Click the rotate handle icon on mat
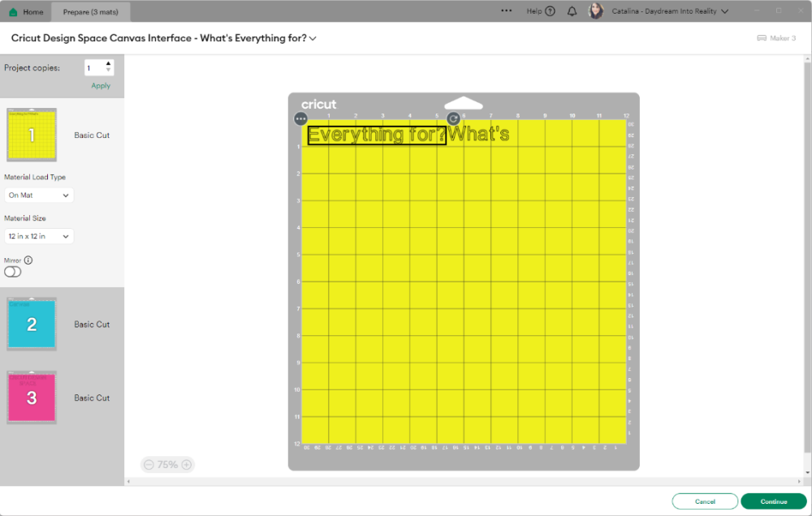This screenshot has height=516, width=812. (453, 118)
